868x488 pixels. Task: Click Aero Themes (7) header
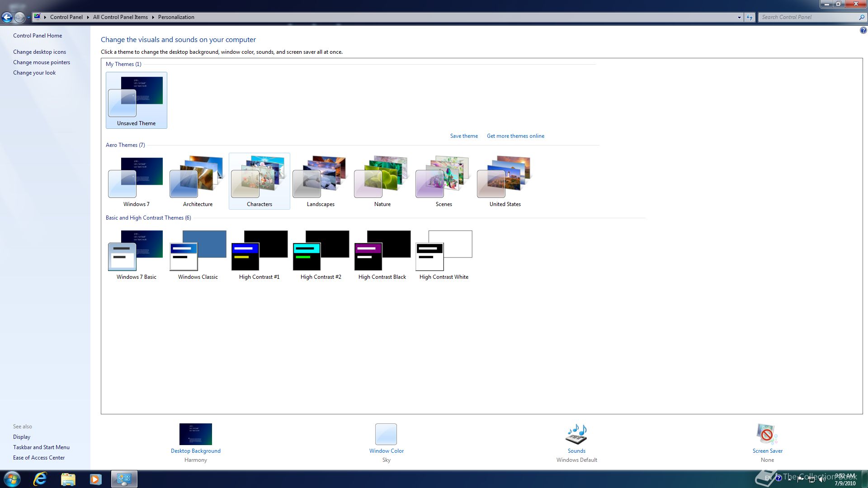pos(125,145)
